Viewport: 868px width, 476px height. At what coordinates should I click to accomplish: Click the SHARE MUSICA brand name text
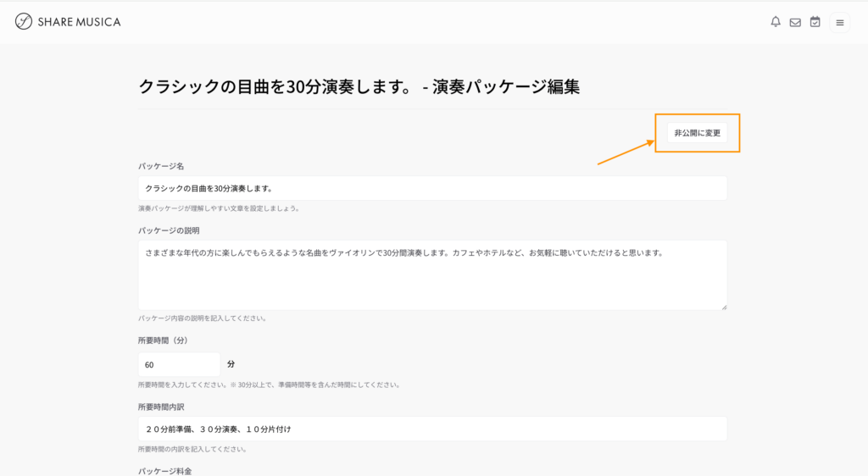[79, 22]
